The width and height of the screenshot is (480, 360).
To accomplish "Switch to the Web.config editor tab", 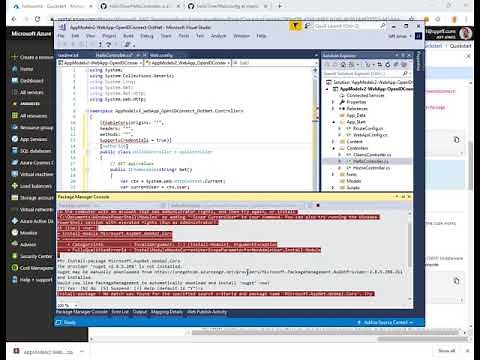I will (161, 55).
